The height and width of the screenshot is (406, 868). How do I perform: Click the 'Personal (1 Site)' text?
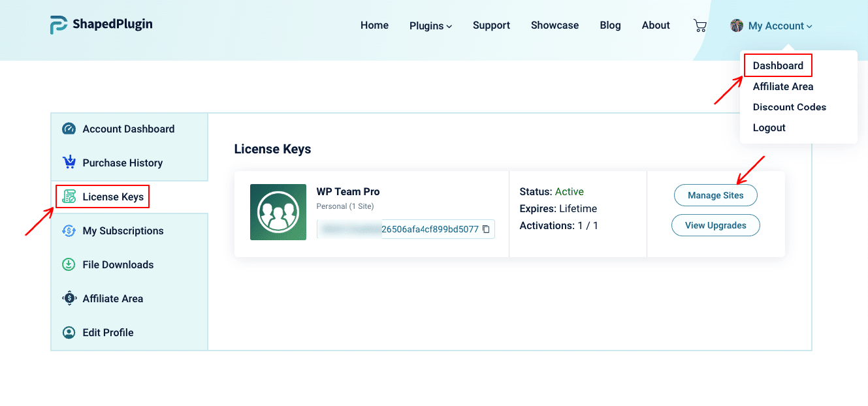(345, 206)
